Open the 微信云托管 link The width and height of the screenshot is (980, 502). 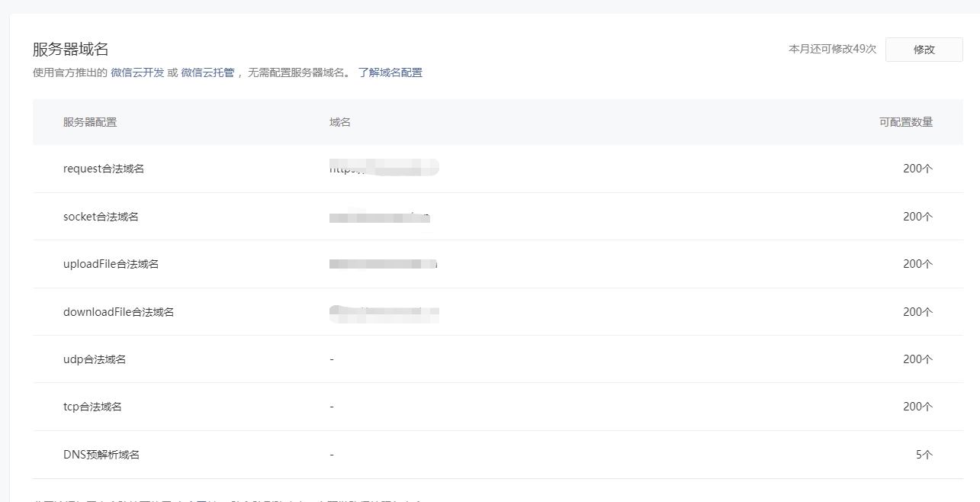pos(207,72)
